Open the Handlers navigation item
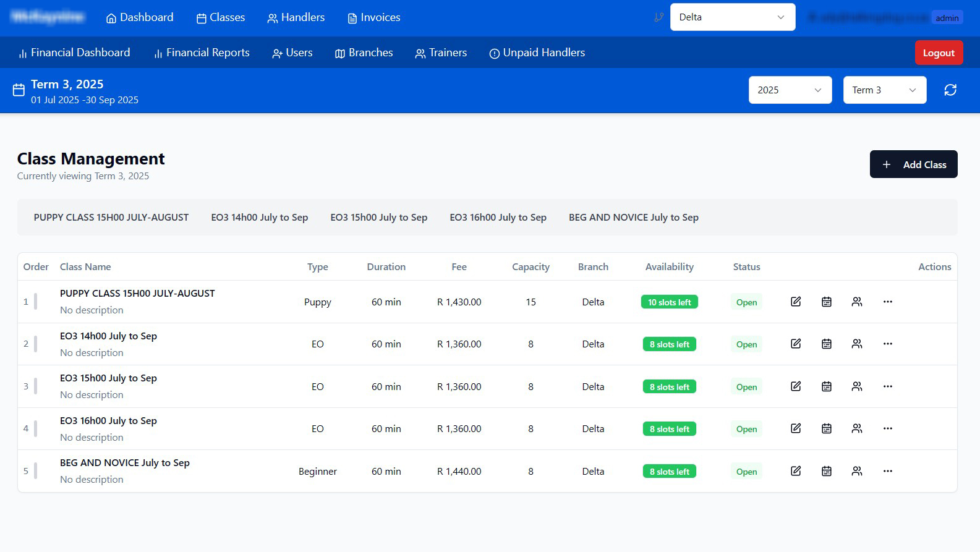The width and height of the screenshot is (980, 552). [296, 17]
